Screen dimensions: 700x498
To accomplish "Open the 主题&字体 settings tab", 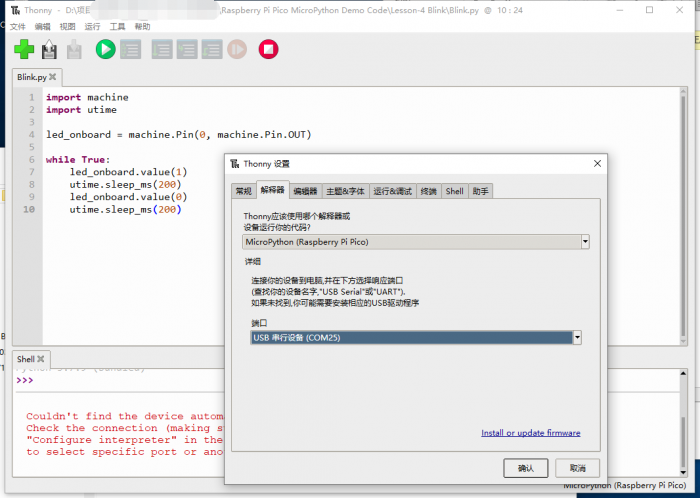I will click(345, 191).
